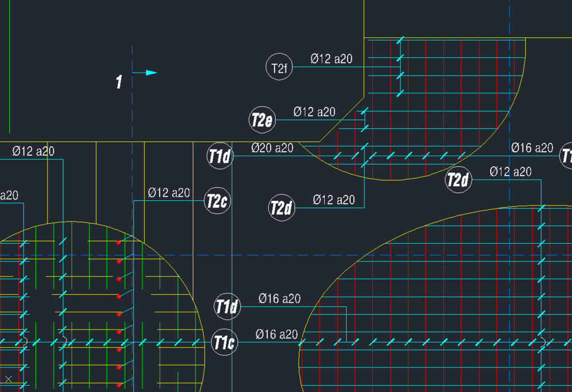572x392 pixels.
Task: Select the Ø12 a20 label at top left
Action: pos(33,151)
